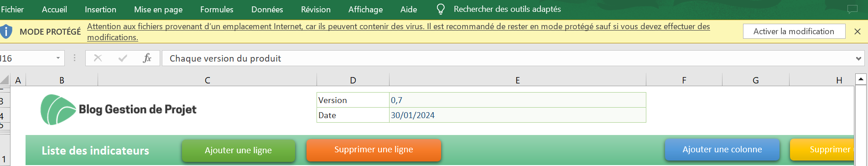The height and width of the screenshot is (166, 868).
Task: Expand the formula bar chevron
Action: point(858,58)
